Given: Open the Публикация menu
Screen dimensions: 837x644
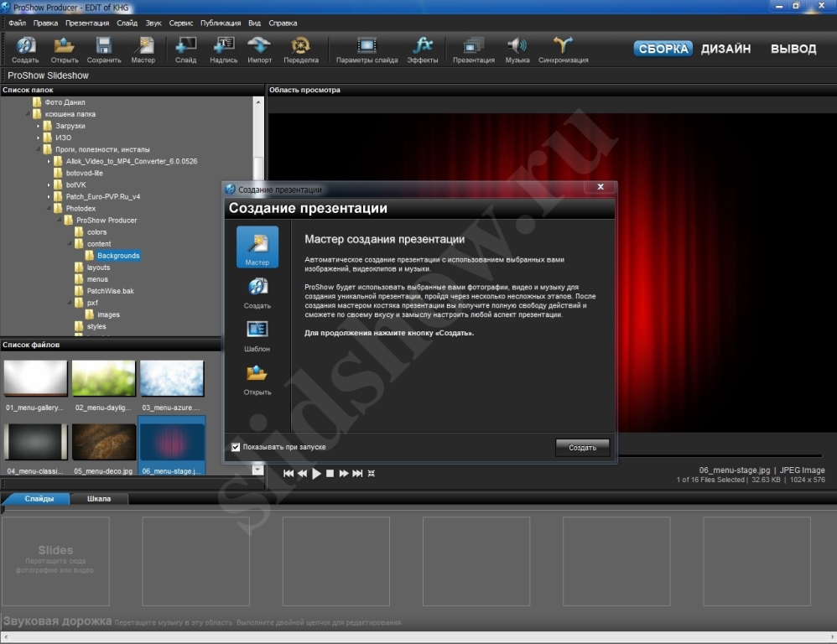Looking at the screenshot, I should click(221, 23).
